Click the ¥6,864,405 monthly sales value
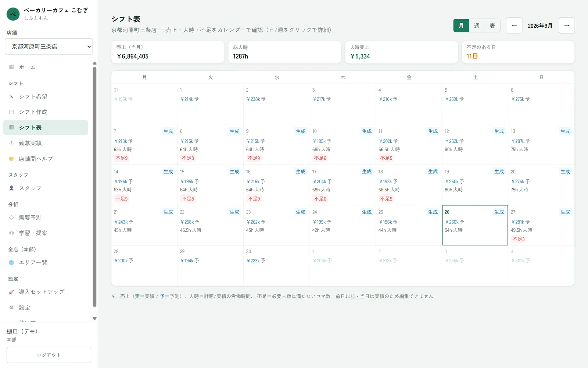This screenshot has height=368, width=588. click(133, 56)
